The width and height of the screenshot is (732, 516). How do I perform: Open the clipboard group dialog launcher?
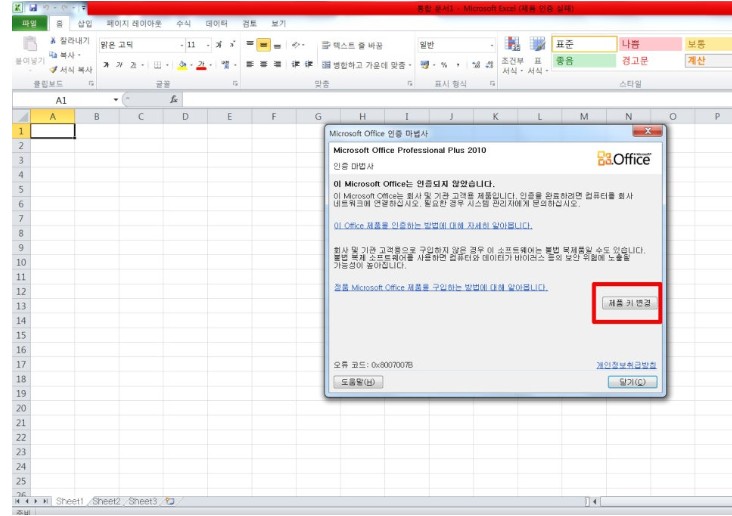[x=91, y=84]
